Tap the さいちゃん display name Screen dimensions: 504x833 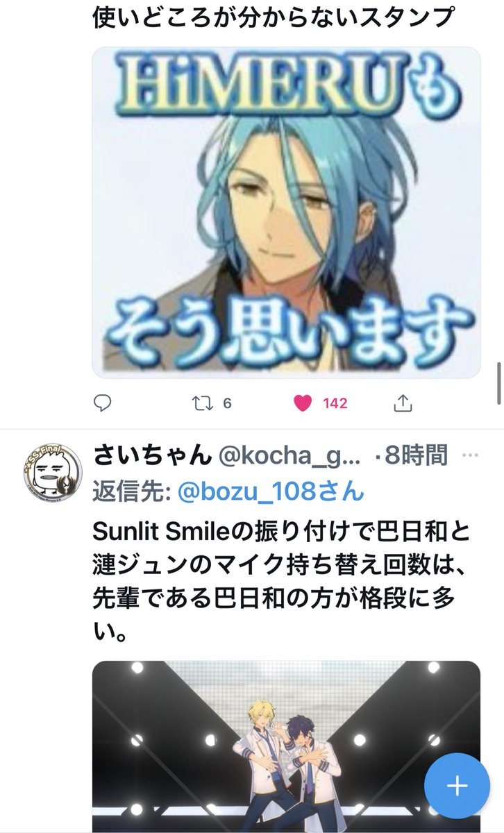coord(152,456)
